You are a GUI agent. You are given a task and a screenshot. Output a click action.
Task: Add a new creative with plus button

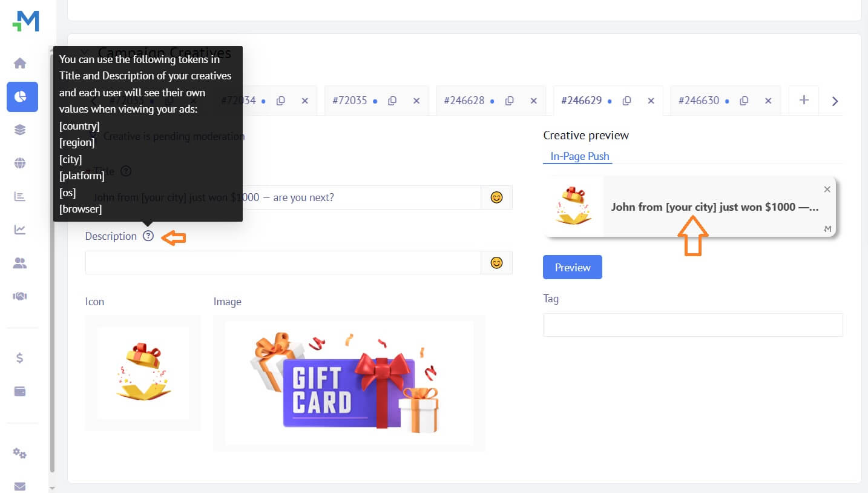tap(804, 100)
